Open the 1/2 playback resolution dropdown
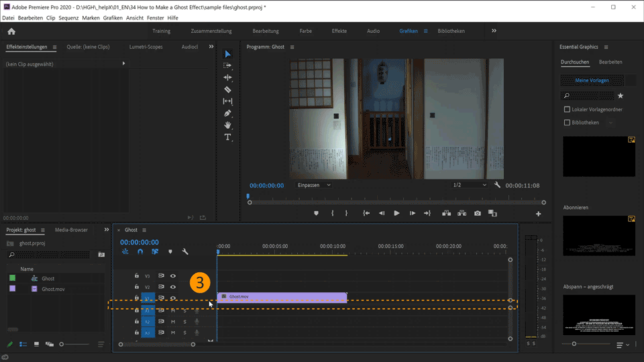The height and width of the screenshot is (362, 644). (x=469, y=185)
